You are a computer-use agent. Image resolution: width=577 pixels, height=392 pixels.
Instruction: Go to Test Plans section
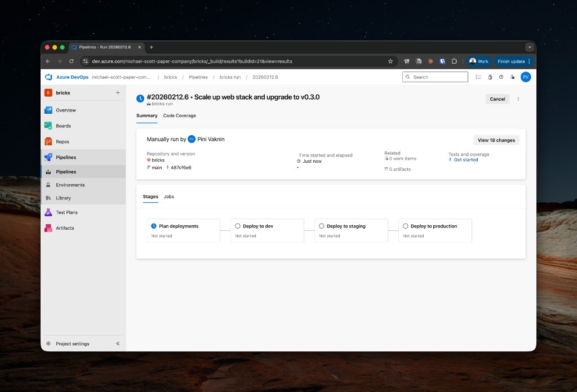tap(66, 212)
